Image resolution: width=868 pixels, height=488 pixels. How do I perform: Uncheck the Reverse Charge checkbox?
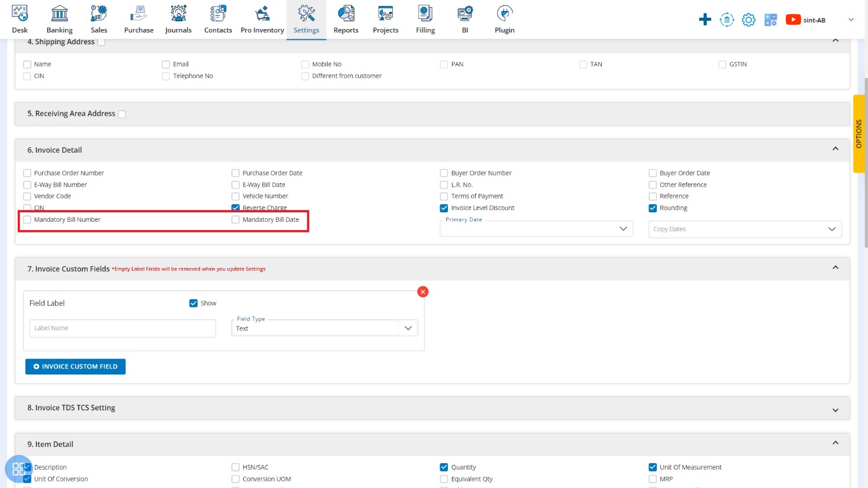click(x=235, y=208)
